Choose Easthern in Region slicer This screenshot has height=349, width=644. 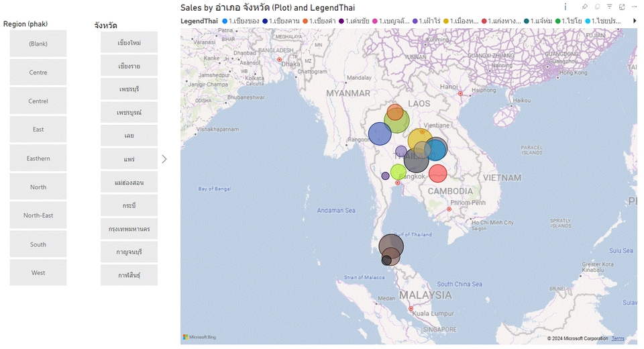point(38,158)
